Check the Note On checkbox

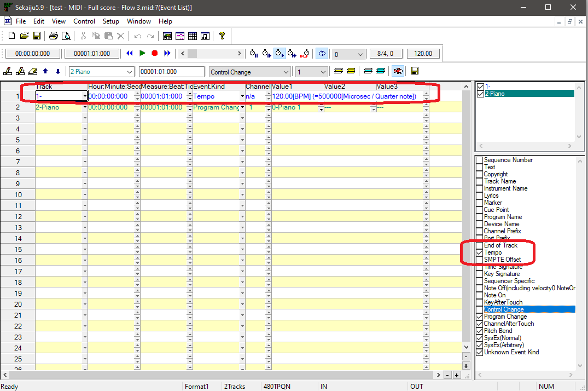pyautogui.click(x=480, y=295)
